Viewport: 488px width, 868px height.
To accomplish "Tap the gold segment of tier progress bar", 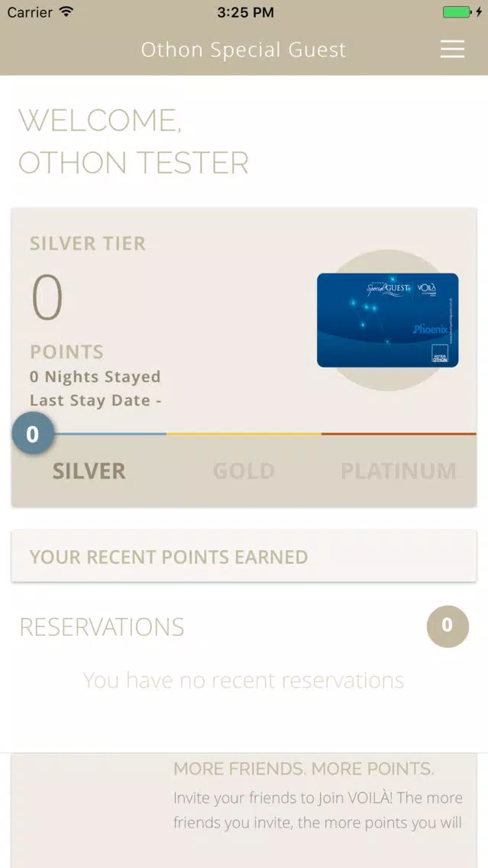I will 244,434.
